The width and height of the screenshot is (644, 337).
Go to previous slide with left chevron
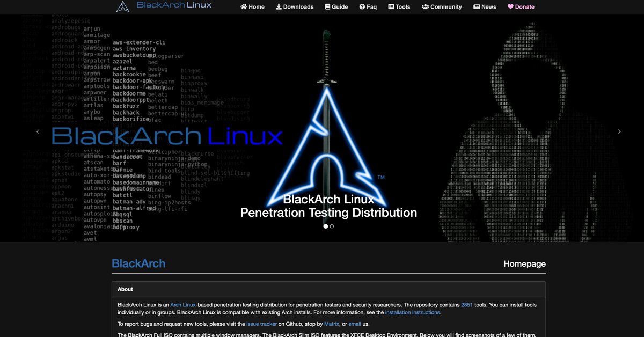coord(38,131)
